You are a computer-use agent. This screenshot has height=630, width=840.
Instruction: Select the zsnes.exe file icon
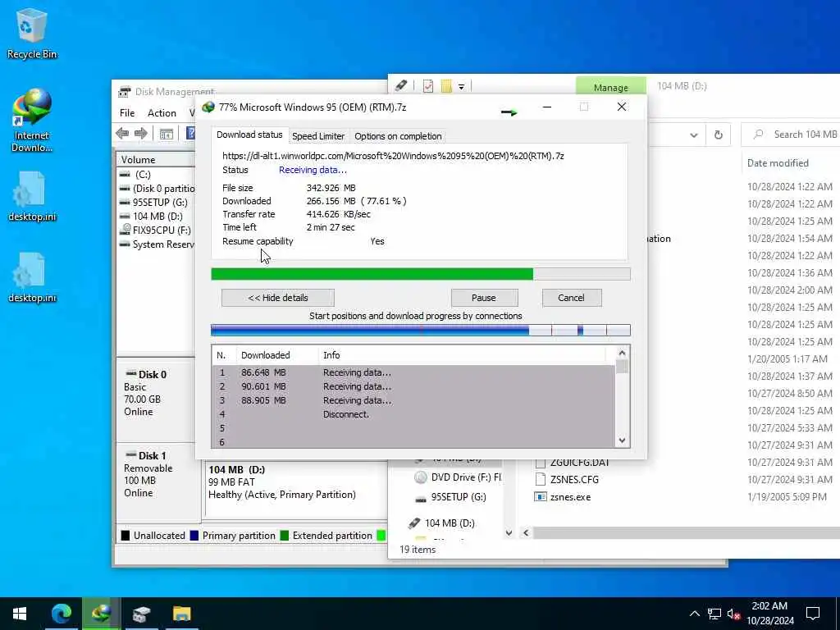pyautogui.click(x=541, y=497)
